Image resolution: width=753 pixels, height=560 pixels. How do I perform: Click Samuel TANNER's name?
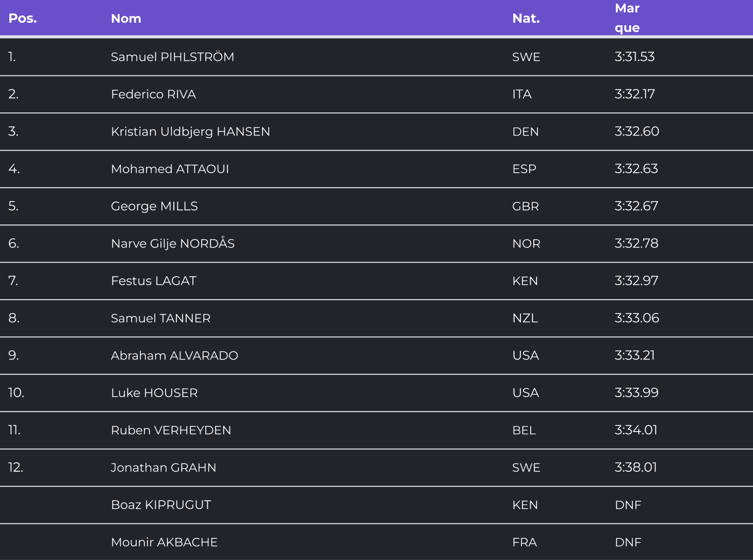(x=160, y=318)
